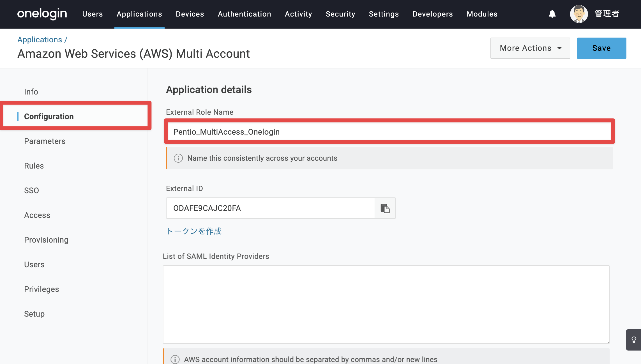Click the 'Application details' heading

pos(209,90)
